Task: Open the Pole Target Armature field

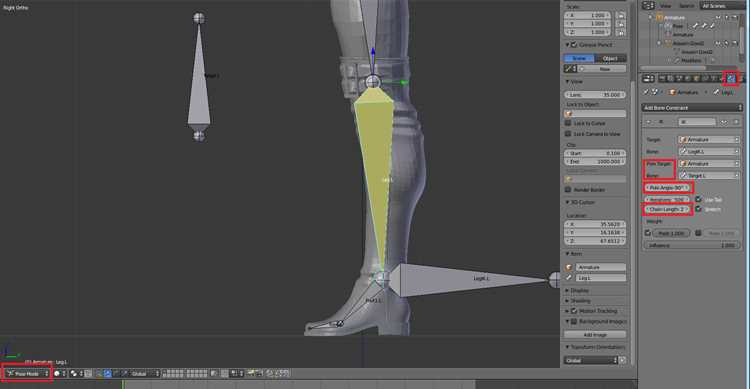Action: [709, 164]
